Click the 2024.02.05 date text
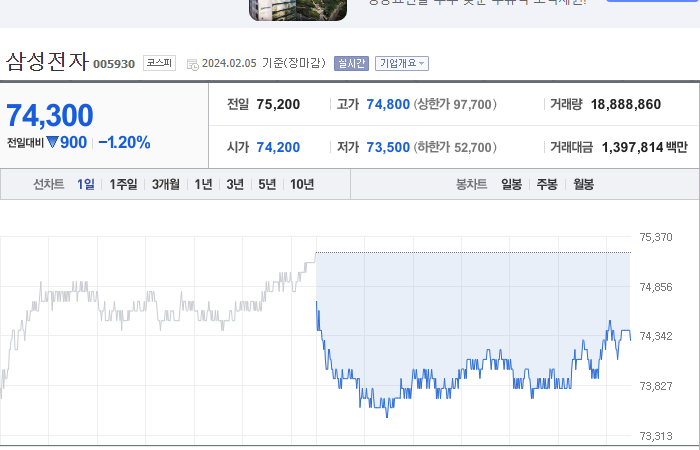 point(229,63)
